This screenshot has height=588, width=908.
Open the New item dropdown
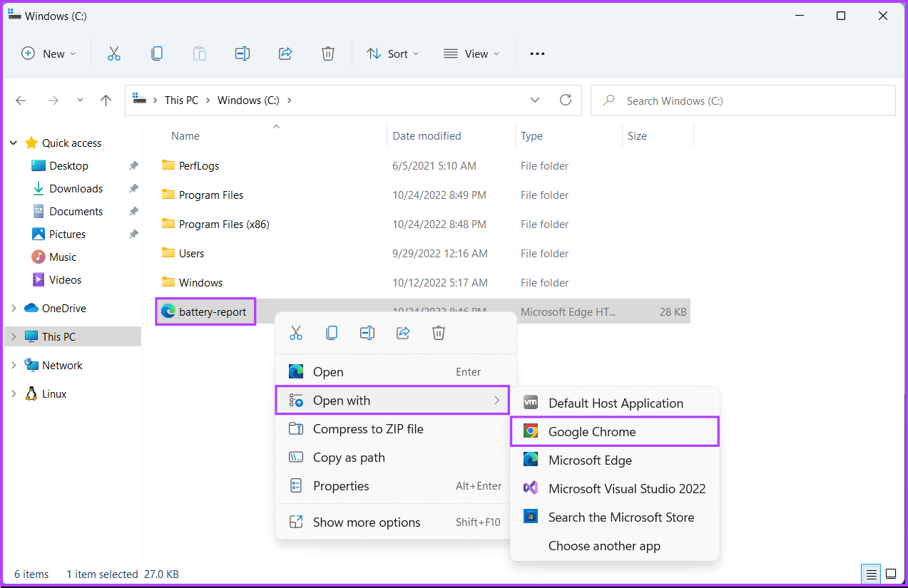pos(49,53)
